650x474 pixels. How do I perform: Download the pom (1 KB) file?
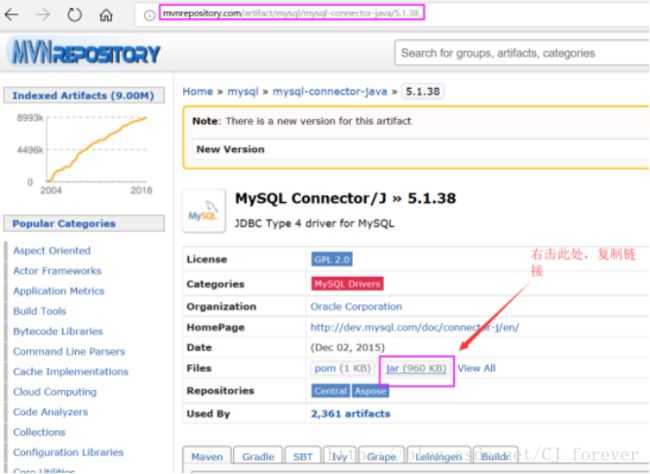(342, 368)
